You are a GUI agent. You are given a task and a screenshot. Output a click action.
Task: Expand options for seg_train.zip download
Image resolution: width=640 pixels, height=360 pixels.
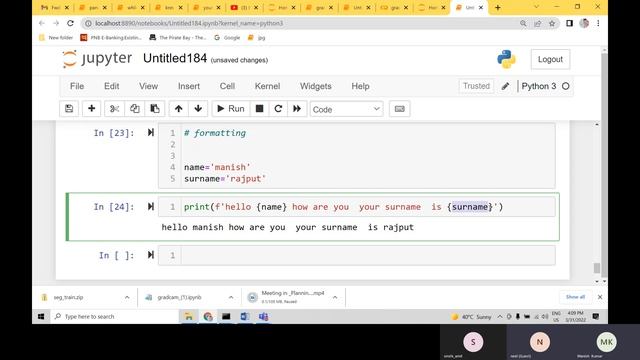click(127, 297)
